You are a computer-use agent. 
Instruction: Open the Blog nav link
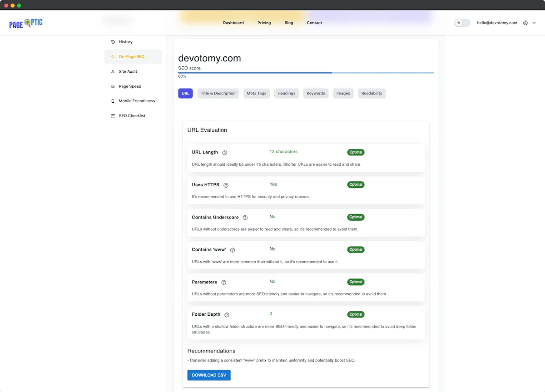tap(289, 23)
